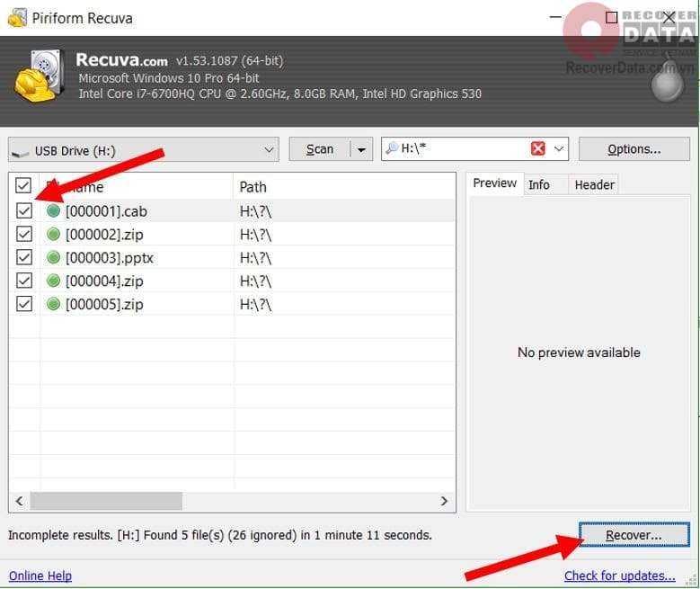
Task: Select the [000005].zip file name
Action: [104, 304]
